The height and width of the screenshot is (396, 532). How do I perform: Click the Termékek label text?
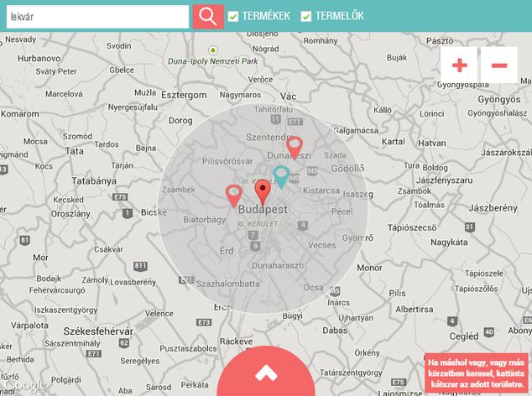266,16
